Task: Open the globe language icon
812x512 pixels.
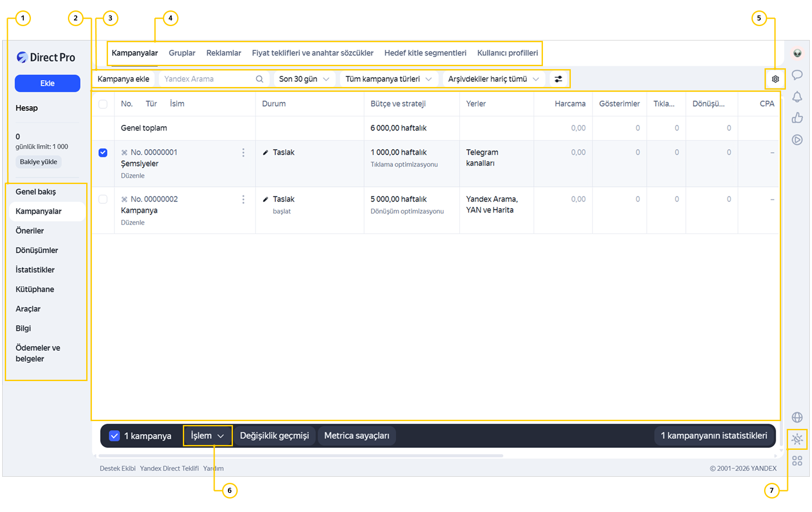Action: 797,417
